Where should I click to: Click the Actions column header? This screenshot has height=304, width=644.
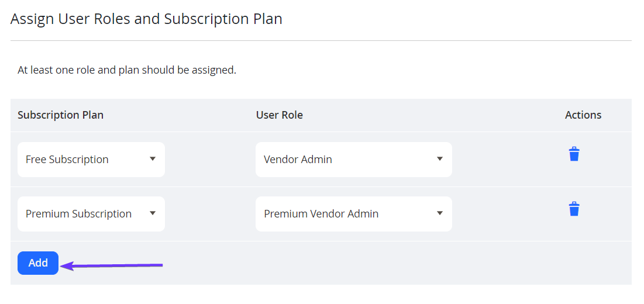tap(583, 115)
